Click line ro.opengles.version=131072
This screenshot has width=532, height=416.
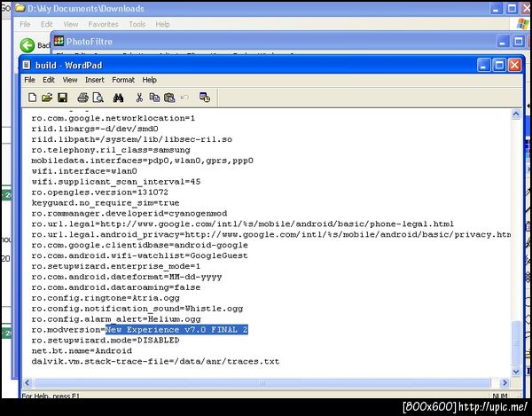(x=99, y=192)
